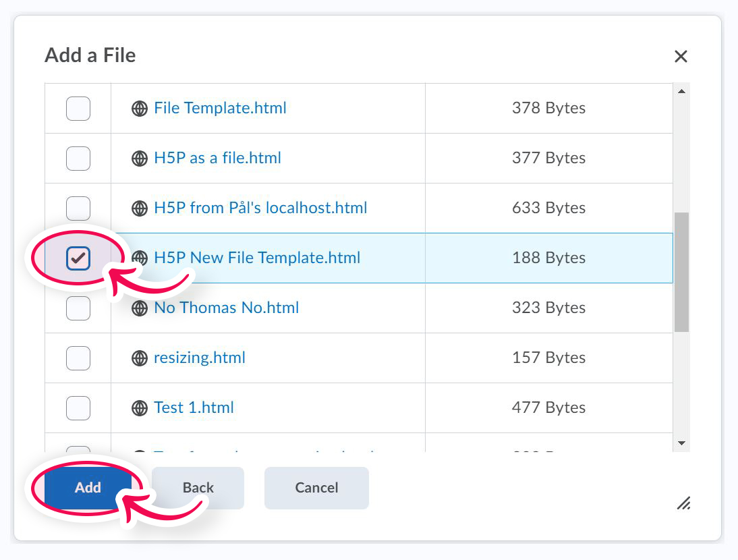Select the checkbox for No Thomas No.html
Viewport: 738px width, 560px height.
[x=78, y=308]
